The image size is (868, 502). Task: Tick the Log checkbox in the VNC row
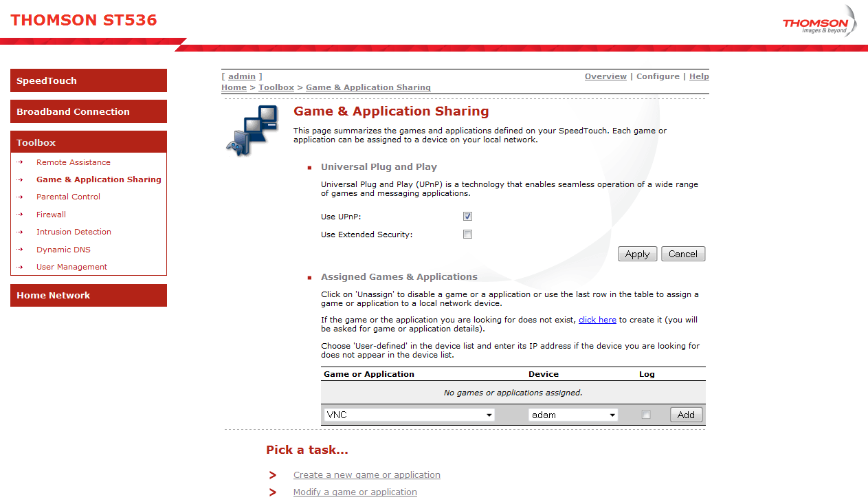click(x=645, y=415)
